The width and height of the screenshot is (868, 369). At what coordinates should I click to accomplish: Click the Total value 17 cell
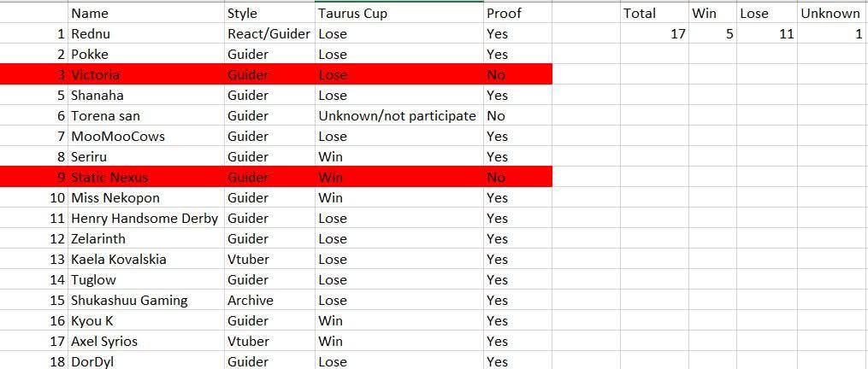[x=654, y=34]
